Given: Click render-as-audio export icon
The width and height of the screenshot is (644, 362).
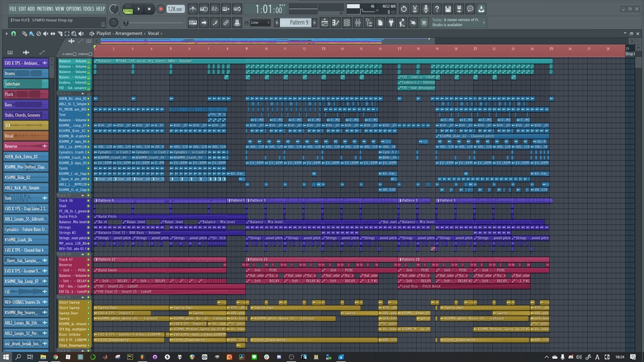Looking at the screenshot, I should point(459,9).
